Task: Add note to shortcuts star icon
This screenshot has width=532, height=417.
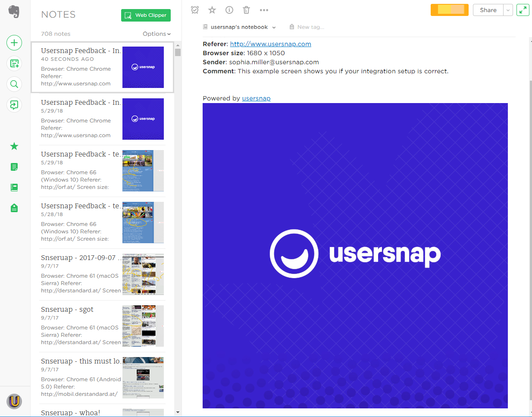Action: (212, 10)
